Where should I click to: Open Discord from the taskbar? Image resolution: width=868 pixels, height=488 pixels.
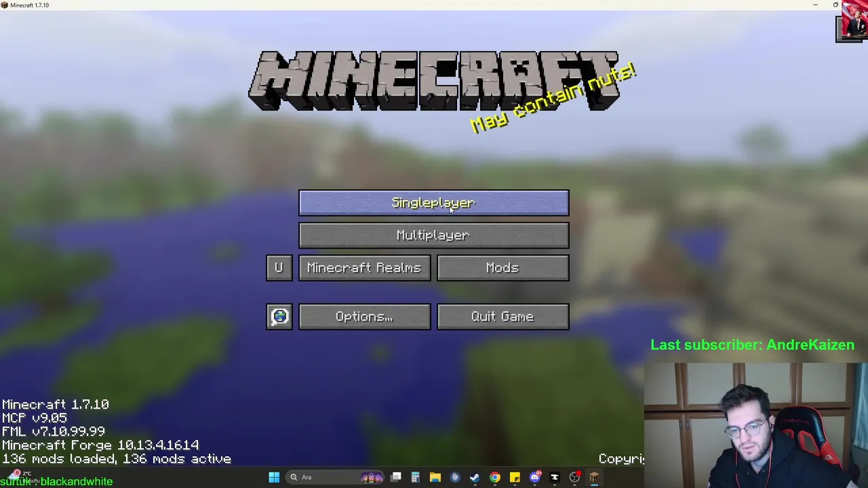coord(535,477)
